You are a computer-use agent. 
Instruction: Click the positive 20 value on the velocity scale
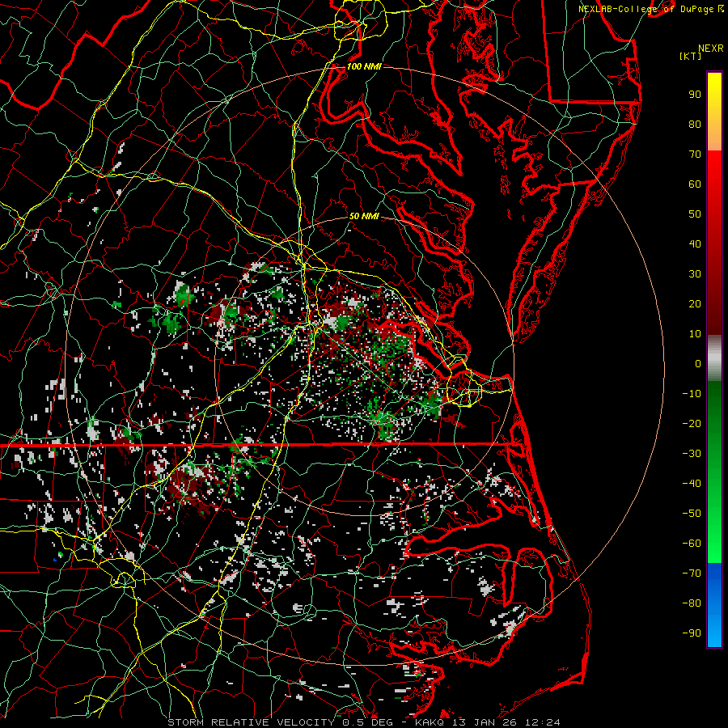695,304
